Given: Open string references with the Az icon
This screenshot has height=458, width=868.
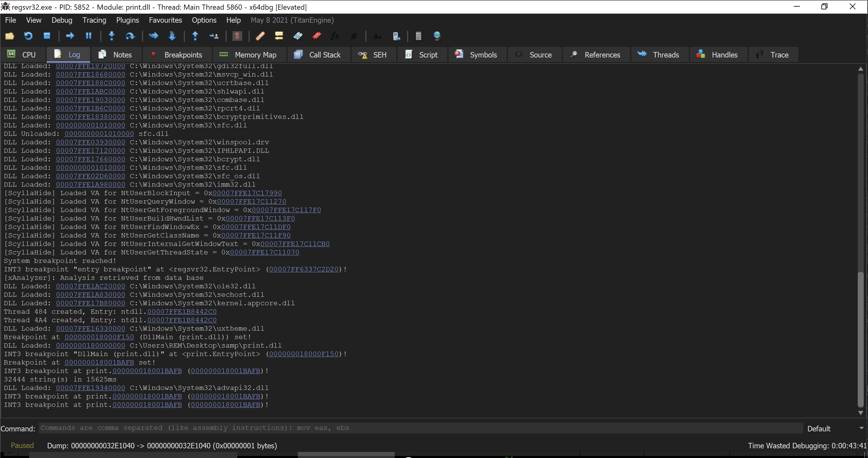Looking at the screenshot, I should (377, 36).
